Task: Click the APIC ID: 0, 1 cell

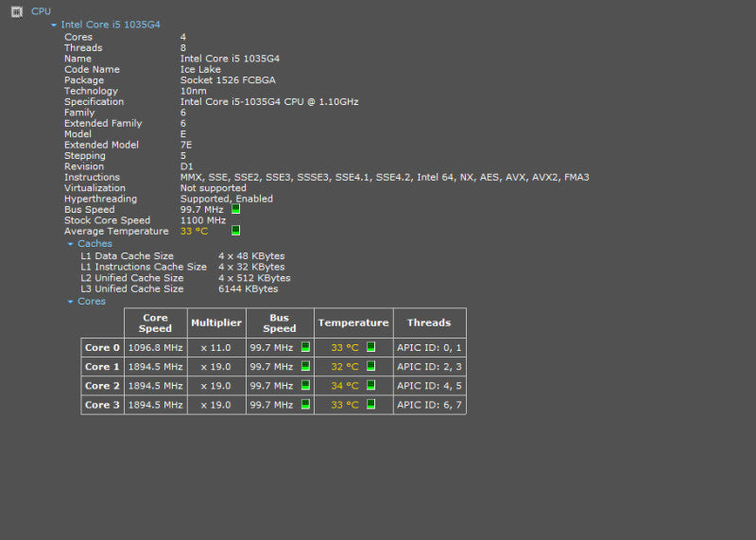Action: point(429,347)
